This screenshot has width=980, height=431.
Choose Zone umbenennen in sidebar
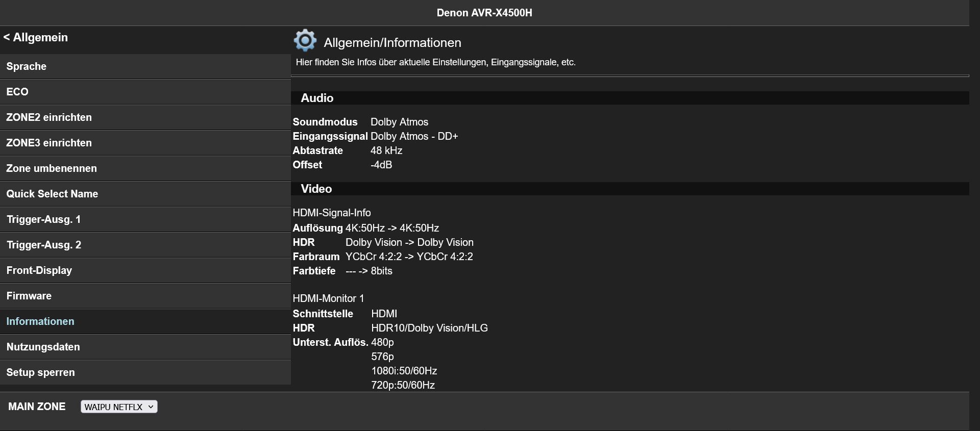tap(52, 168)
